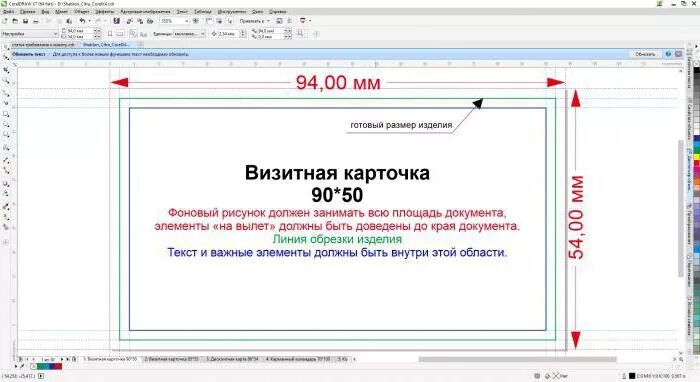Open the Настройка page size dropdown
This screenshot has width=700, height=382.
click(x=29, y=33)
